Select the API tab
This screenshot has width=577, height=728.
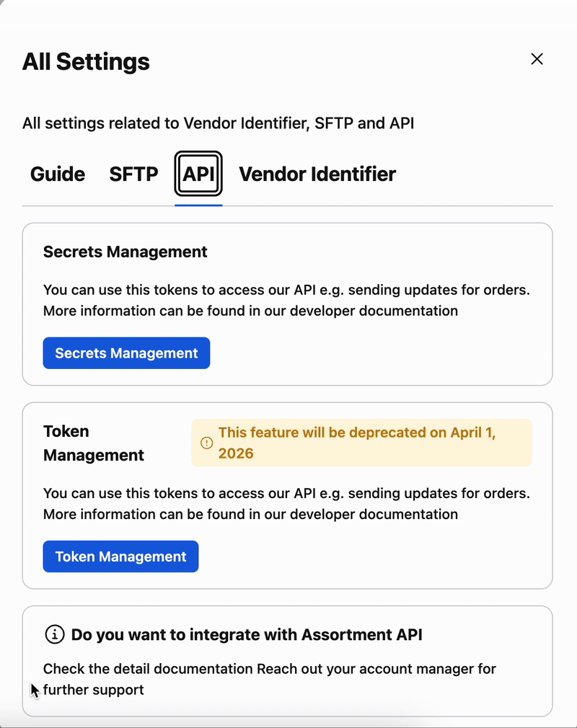(x=198, y=174)
